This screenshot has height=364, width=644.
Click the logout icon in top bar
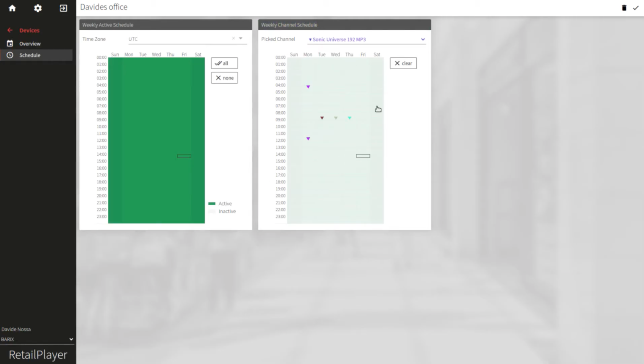(63, 8)
